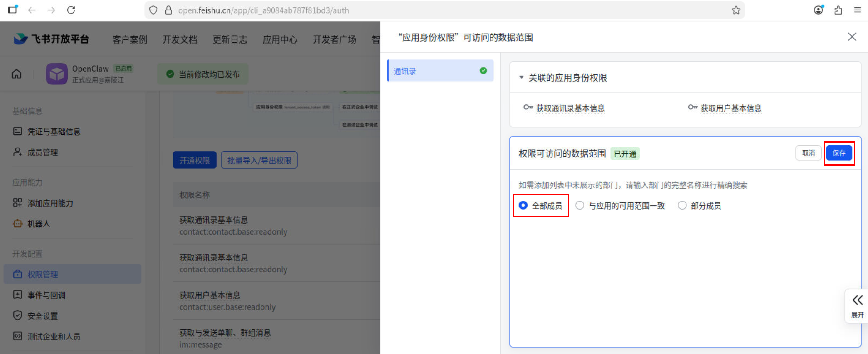The height and width of the screenshot is (354, 868).
Task: Reload the page with the refresh icon
Action: click(71, 10)
